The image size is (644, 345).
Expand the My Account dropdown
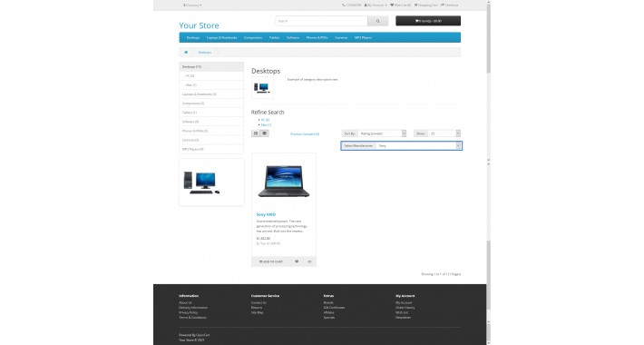point(376,5)
